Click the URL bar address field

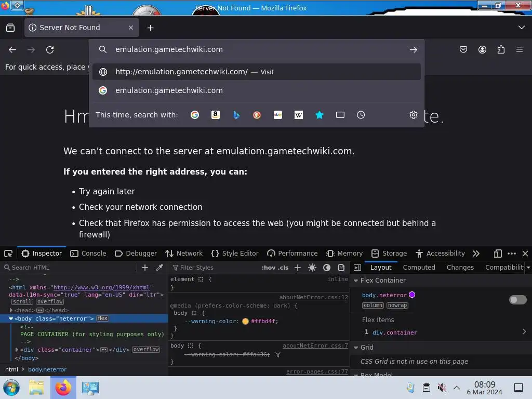[258, 49]
